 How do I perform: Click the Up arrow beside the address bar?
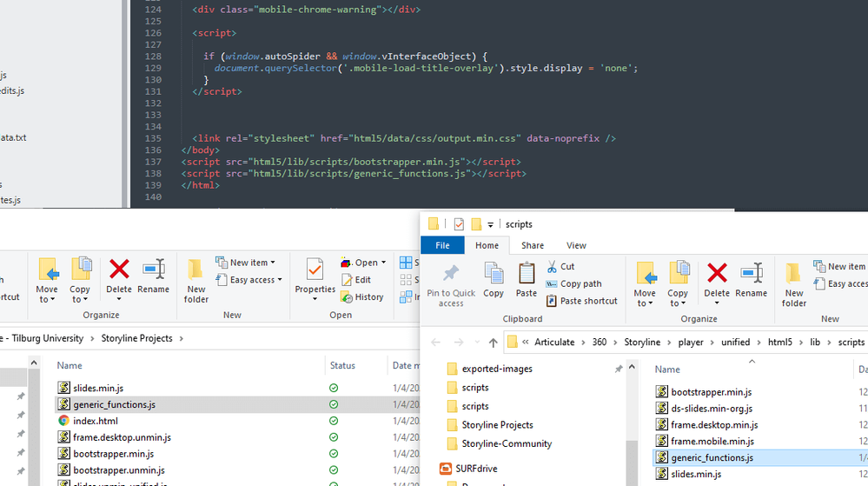point(493,343)
